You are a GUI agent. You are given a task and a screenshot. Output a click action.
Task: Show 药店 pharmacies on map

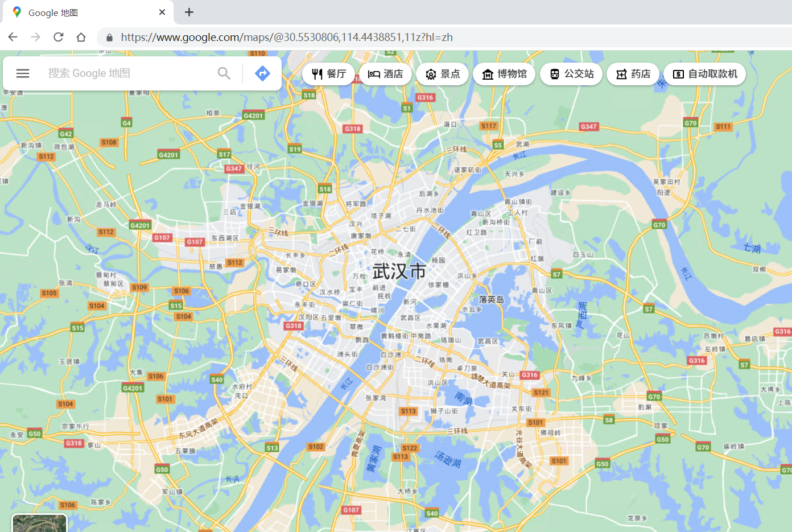pos(633,74)
